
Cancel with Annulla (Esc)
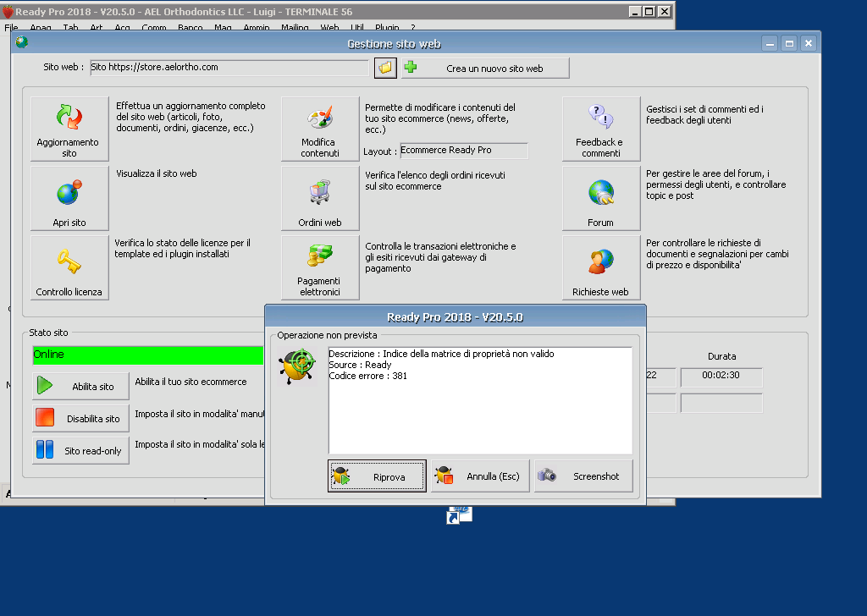(x=480, y=476)
